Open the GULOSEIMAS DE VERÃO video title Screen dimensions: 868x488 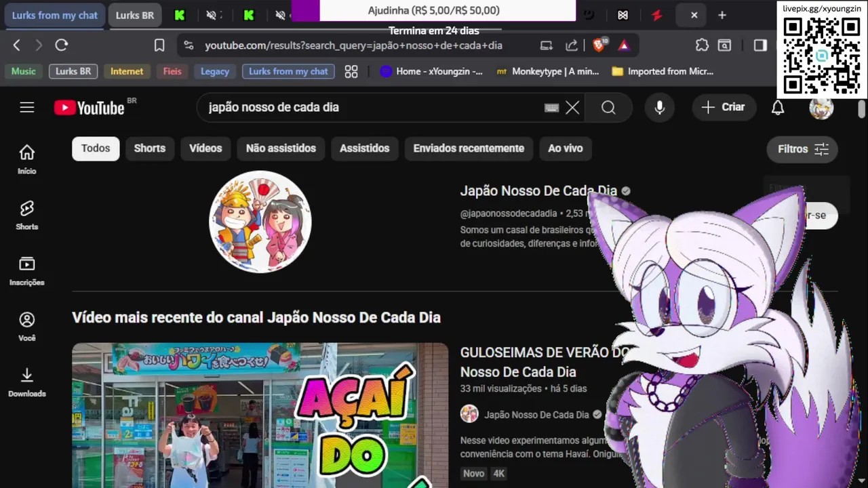[x=545, y=362]
